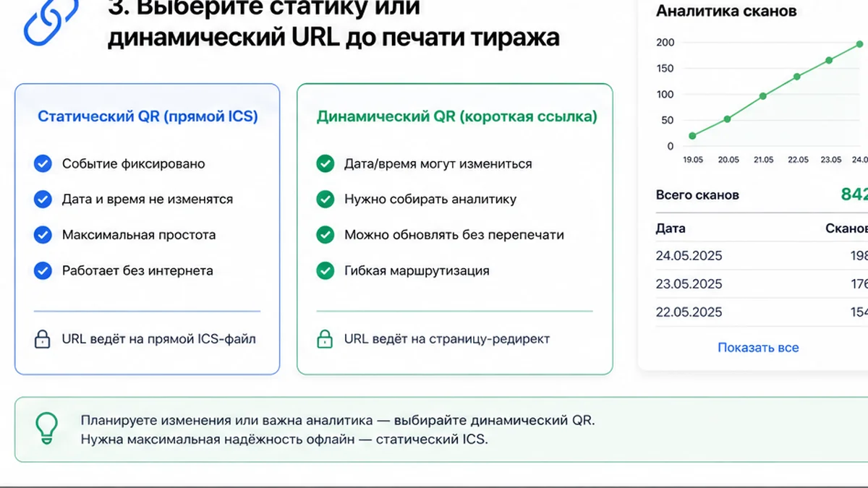The width and height of the screenshot is (868, 488).
Task: Click checkmark beside 'Максимальная простота'
Action: (x=43, y=235)
